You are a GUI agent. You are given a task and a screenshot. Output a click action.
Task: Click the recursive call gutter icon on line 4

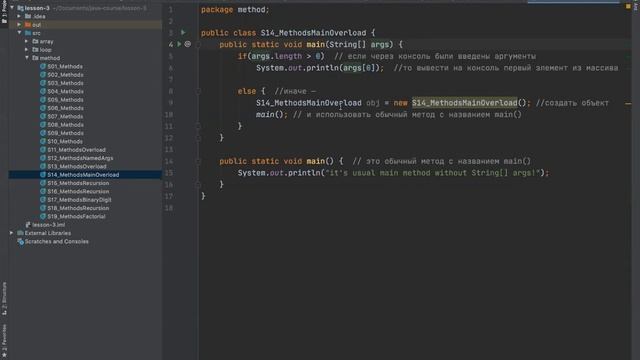point(188,44)
